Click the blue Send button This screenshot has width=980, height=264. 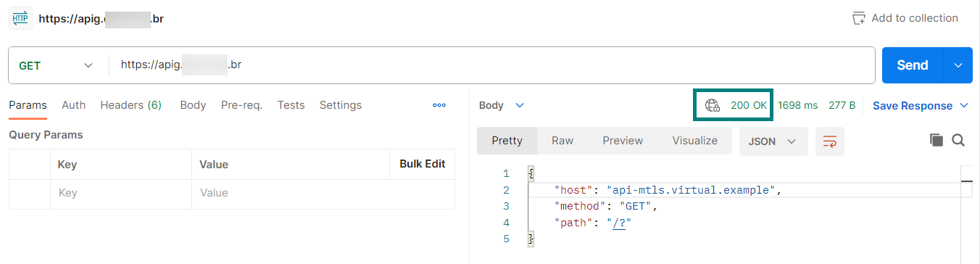[912, 65]
